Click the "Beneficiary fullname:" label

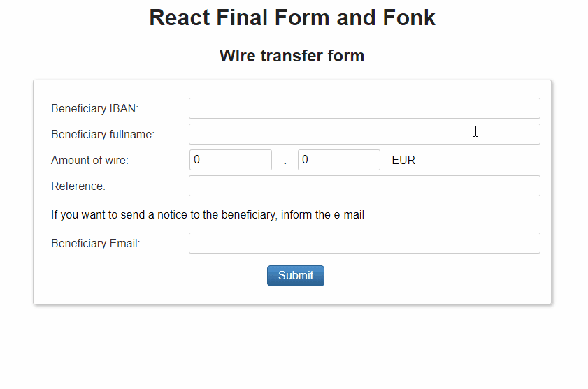(103, 134)
